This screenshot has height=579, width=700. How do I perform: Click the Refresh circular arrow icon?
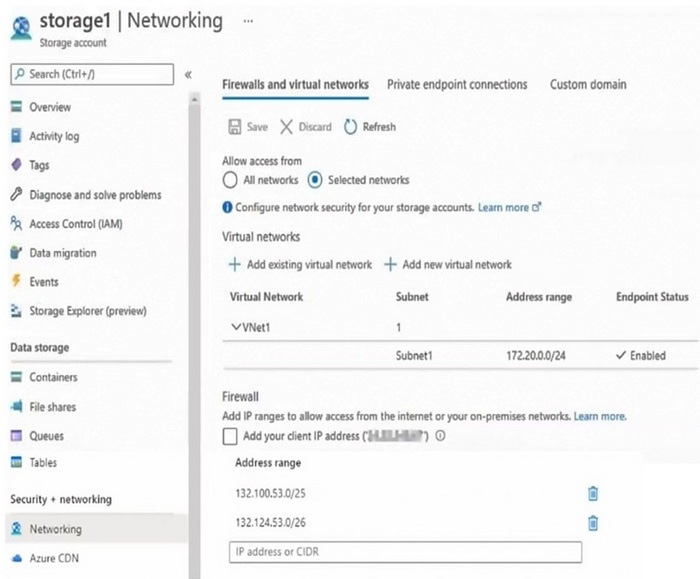coord(350,127)
